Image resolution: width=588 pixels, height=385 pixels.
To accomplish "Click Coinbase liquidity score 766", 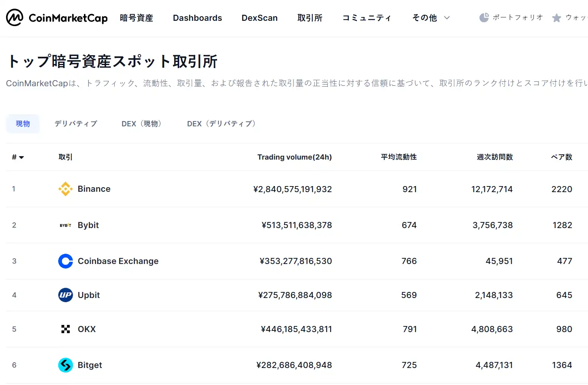I will coord(409,261).
